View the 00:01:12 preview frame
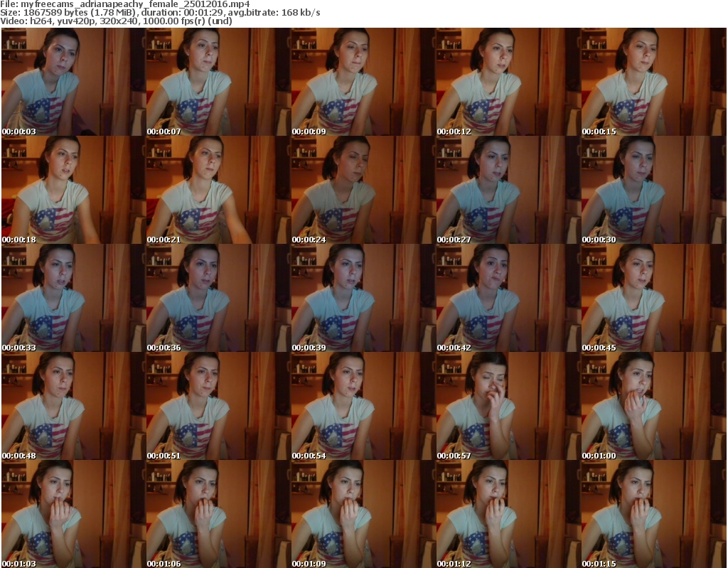The width and height of the screenshot is (728, 568). (508, 514)
